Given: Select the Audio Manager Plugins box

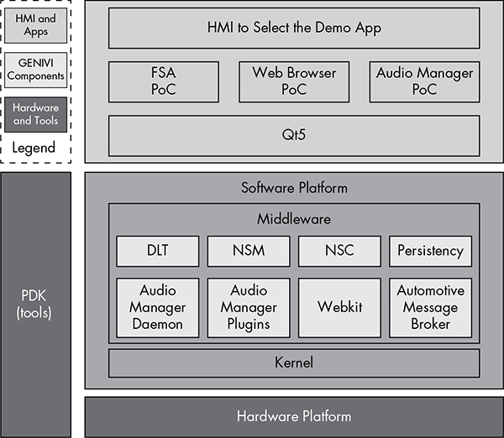Looking at the screenshot, I should tap(249, 306).
